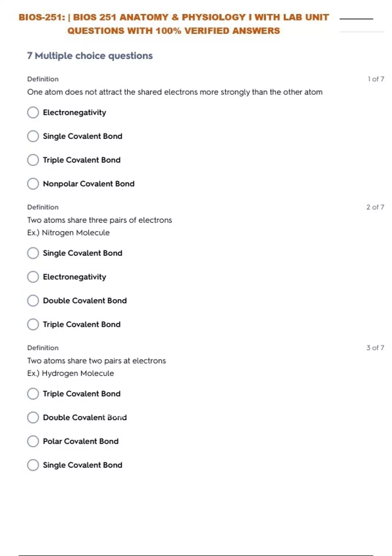The width and height of the screenshot is (392, 556).
Task: Choose Single Covalent Bond in question 2
Action: coord(33,253)
